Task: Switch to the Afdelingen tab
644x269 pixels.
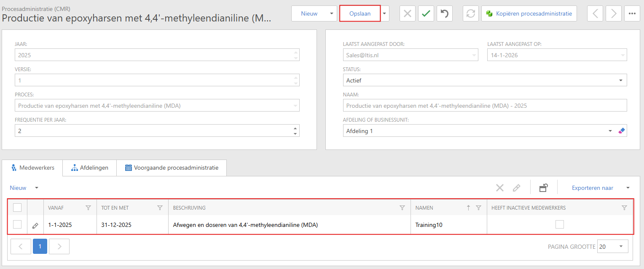Action: [89, 168]
